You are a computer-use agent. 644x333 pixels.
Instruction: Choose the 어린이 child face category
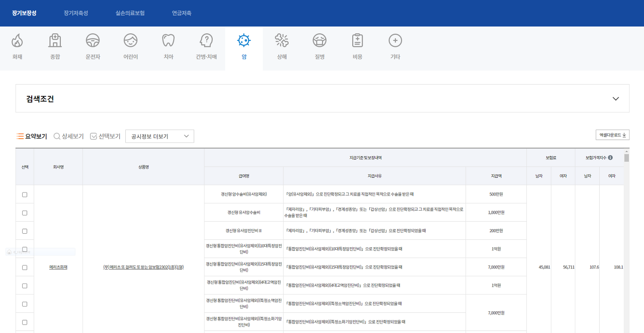click(131, 47)
